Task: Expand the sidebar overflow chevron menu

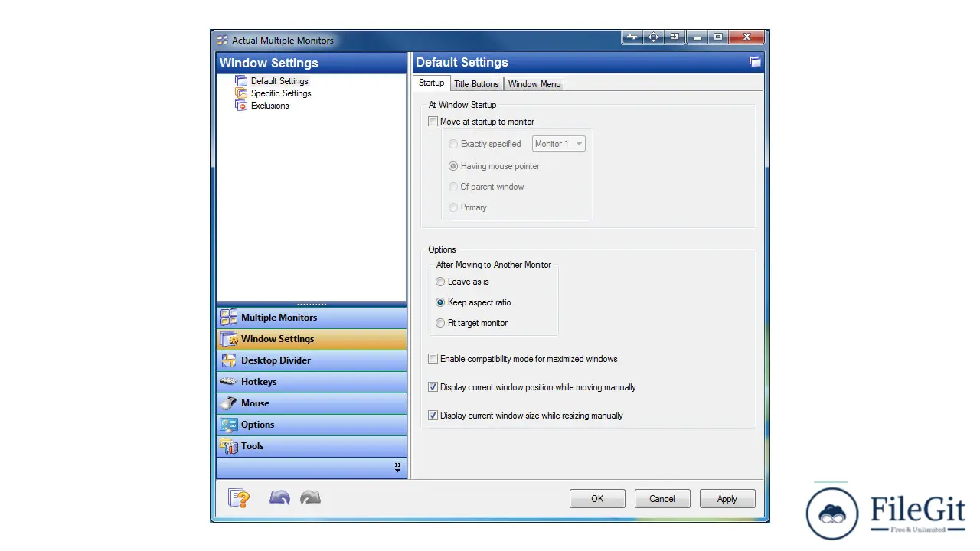Action: pos(397,467)
